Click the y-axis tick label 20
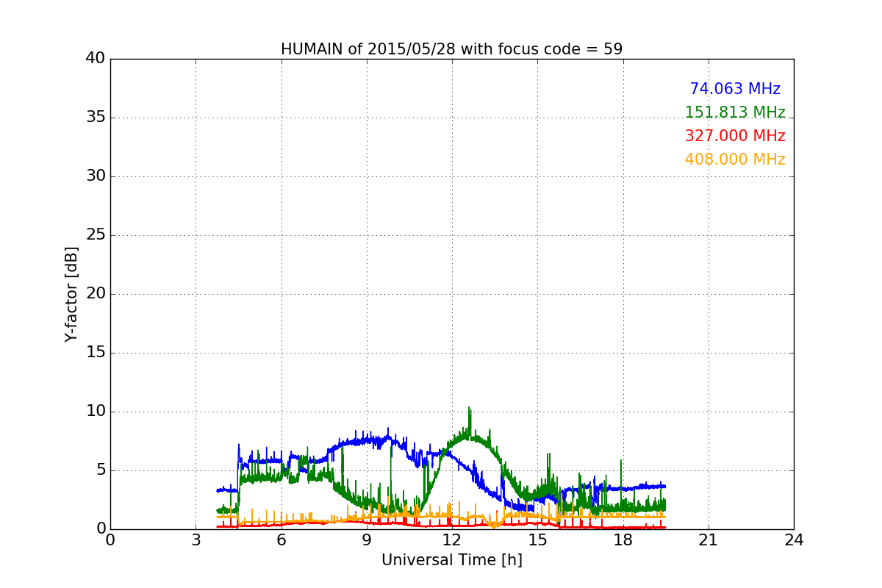 click(96, 294)
